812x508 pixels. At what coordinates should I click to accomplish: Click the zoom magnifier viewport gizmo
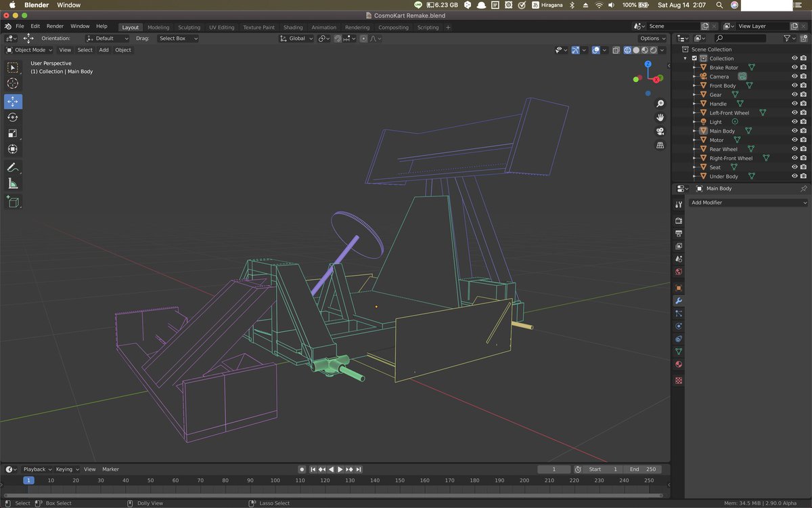pyautogui.click(x=660, y=104)
